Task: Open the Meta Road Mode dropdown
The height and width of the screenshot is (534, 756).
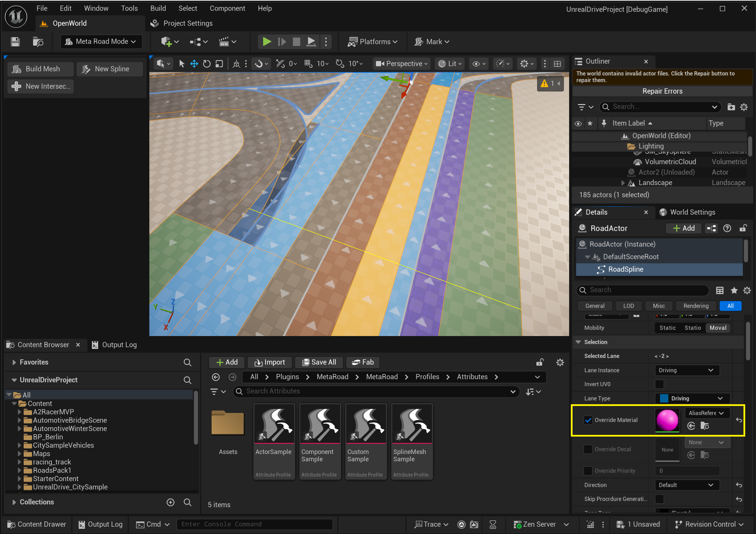Action: coord(101,42)
